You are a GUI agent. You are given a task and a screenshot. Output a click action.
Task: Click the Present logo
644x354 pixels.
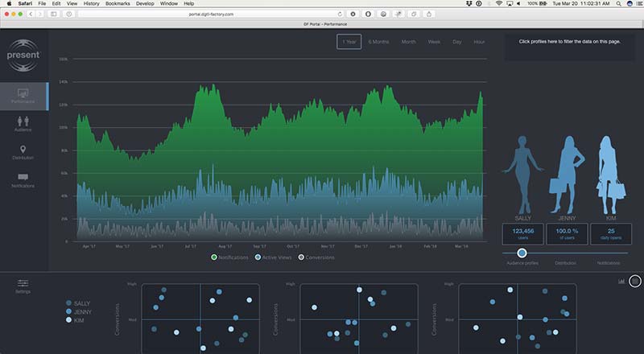pos(23,55)
